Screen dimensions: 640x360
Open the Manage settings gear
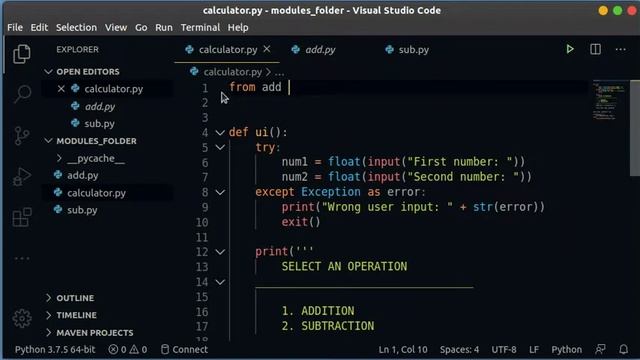point(22,318)
